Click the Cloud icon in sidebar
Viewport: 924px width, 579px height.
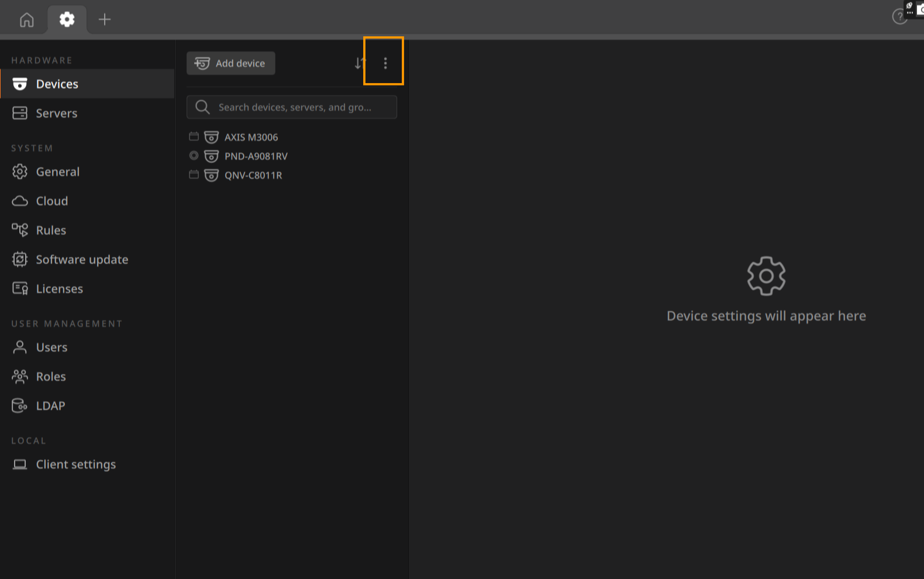(x=20, y=201)
